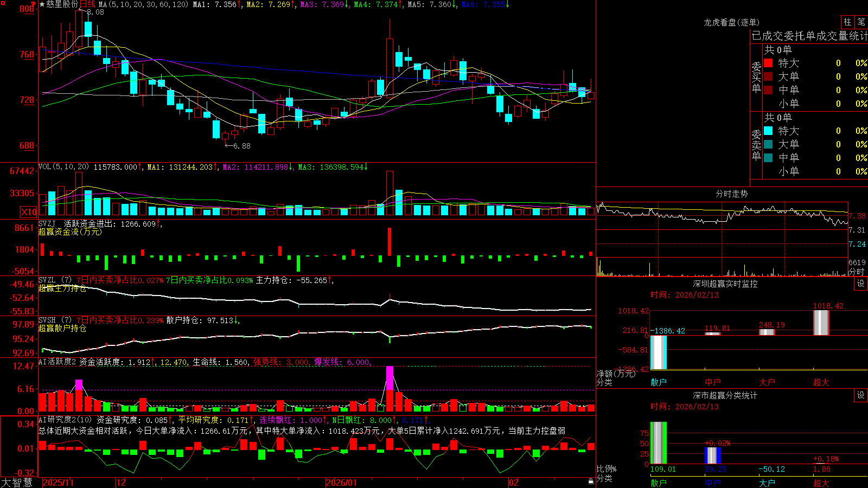Viewport: 868px width, 488px height.
Task: Click the green 散户 ratio bar 109.01
Action: coord(659,443)
